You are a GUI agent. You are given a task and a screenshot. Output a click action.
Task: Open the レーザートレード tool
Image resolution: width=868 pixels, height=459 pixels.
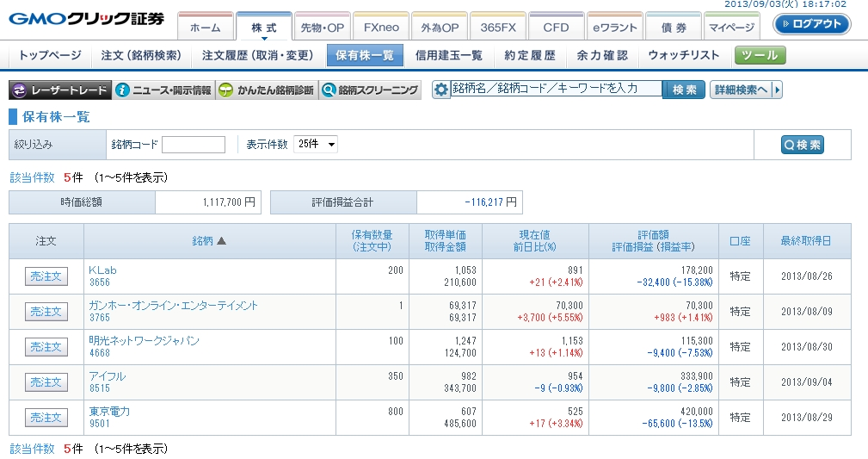click(x=59, y=90)
